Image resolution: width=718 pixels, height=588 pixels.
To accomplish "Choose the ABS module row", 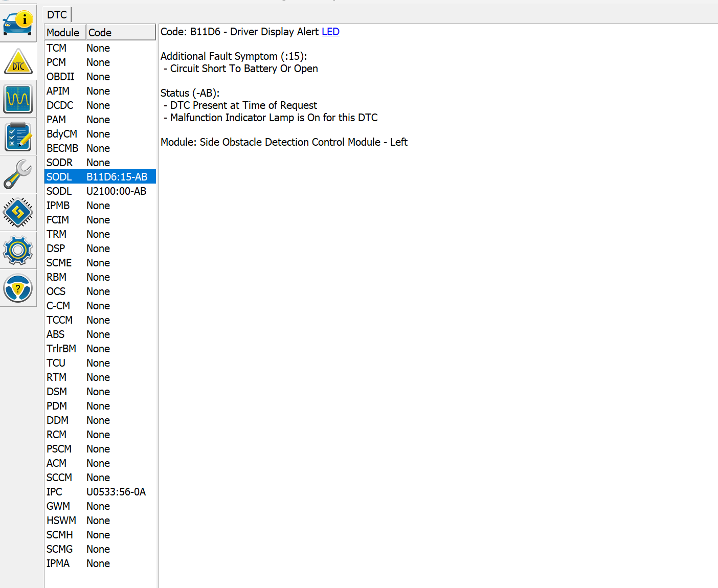I will point(56,334).
